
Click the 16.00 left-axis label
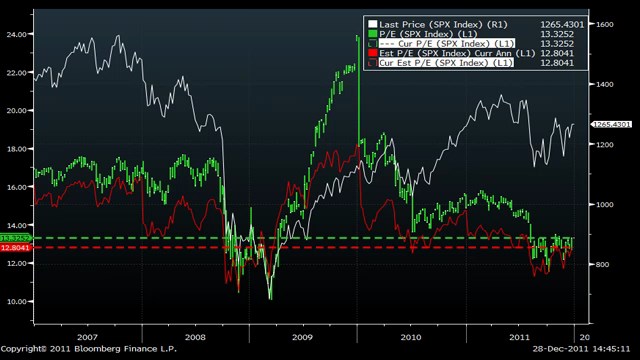pyautogui.click(x=17, y=187)
